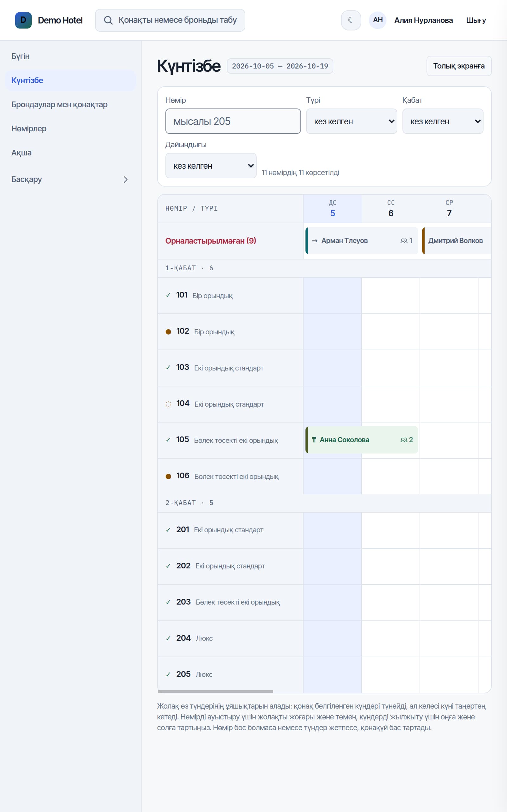Viewport: 507px width, 812px height.
Task: Click room 102 dirty status dot
Action: (x=168, y=331)
